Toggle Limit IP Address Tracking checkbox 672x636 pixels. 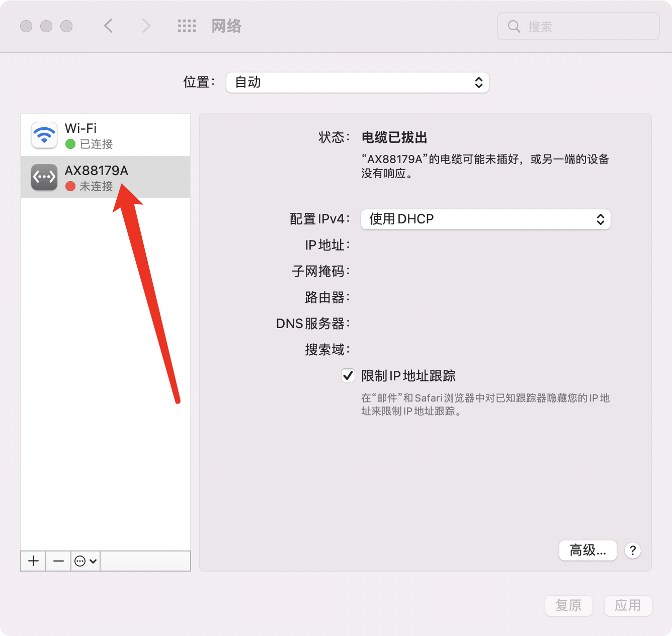click(x=348, y=375)
